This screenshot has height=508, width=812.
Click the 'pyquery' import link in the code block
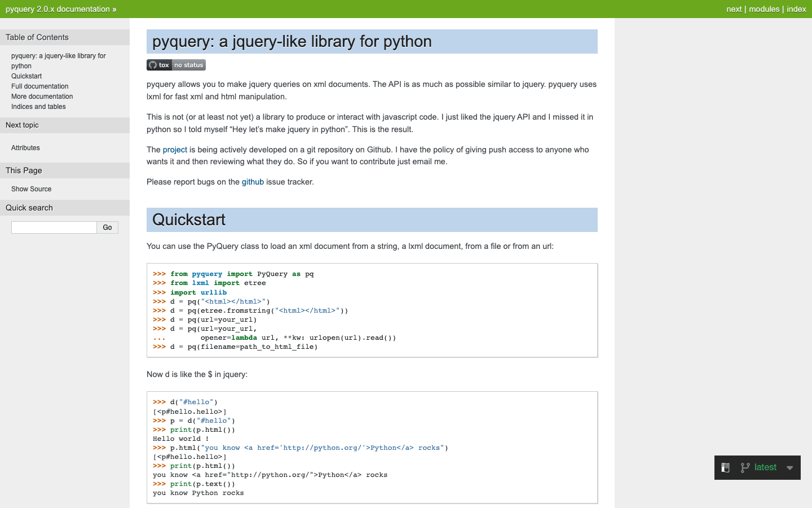(207, 274)
